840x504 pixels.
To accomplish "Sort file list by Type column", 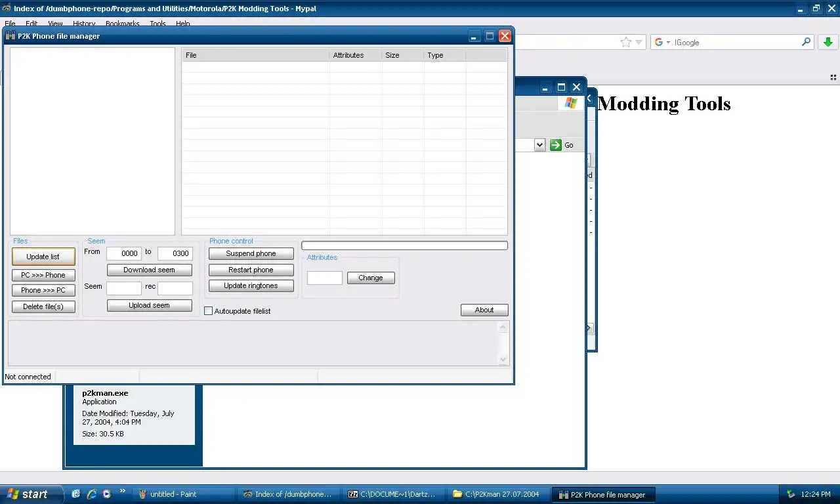I will [445, 55].
